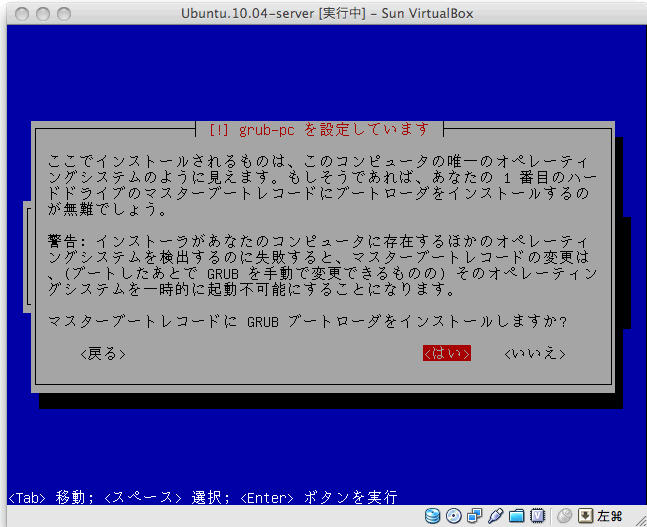Click the virtualization (V chip) status icon
Image resolution: width=647 pixels, height=527 pixels.
tap(538, 516)
